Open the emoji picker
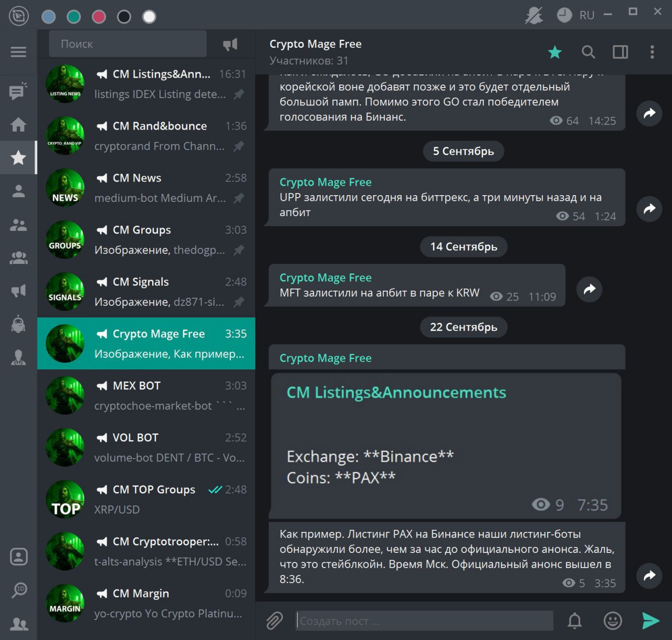Image resolution: width=672 pixels, height=640 pixels. (x=613, y=621)
